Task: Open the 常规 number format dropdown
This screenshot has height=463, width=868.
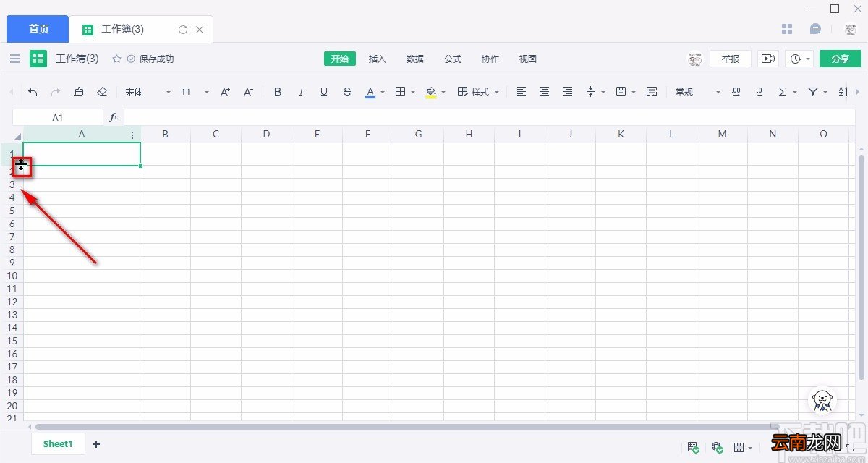Action: pos(698,92)
